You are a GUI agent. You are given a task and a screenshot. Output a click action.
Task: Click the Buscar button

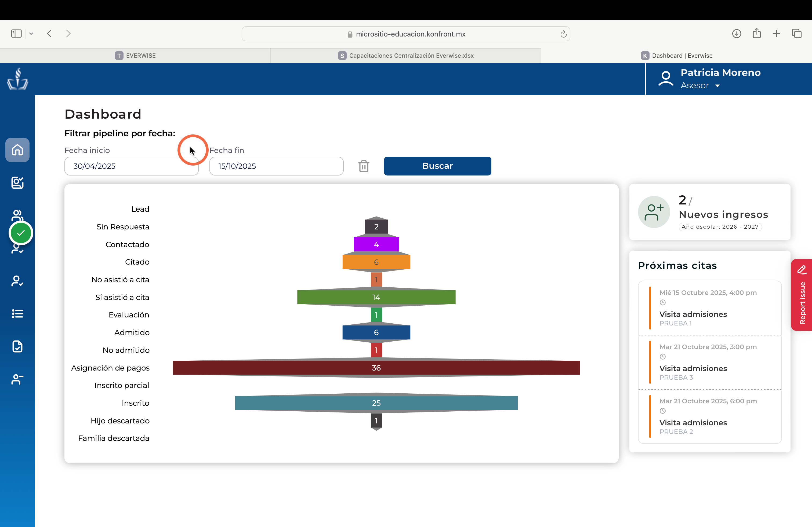[x=437, y=166]
